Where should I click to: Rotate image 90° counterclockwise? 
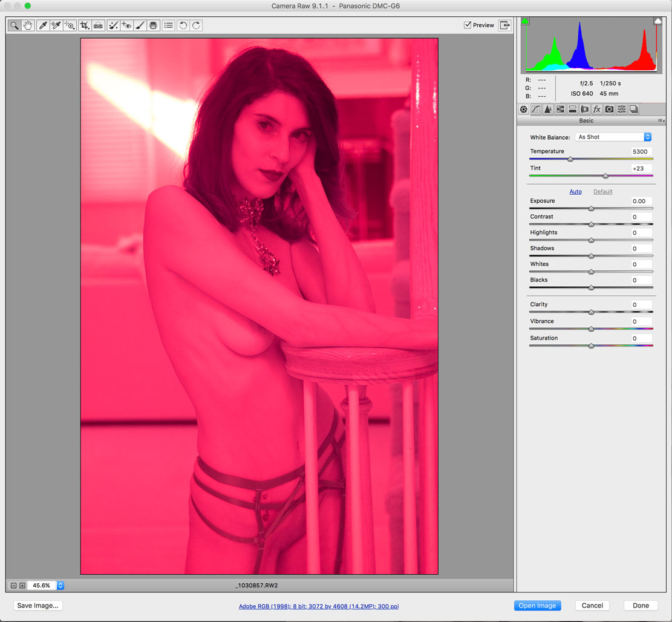[183, 25]
